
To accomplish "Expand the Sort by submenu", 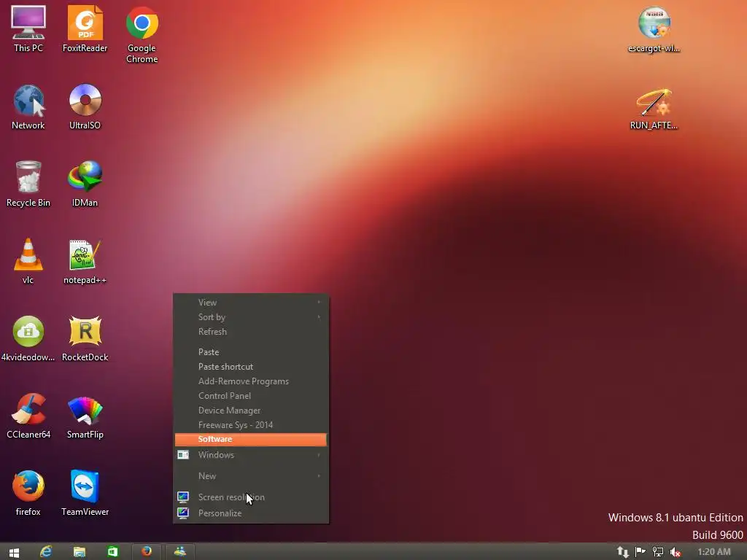I will pos(251,317).
